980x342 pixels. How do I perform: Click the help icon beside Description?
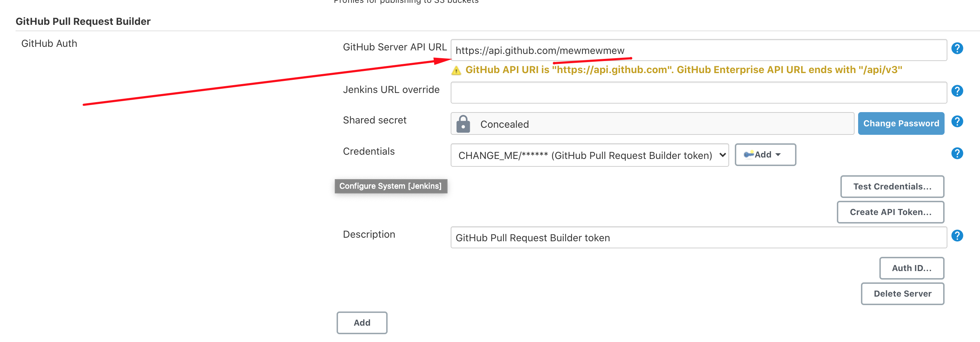957,235
